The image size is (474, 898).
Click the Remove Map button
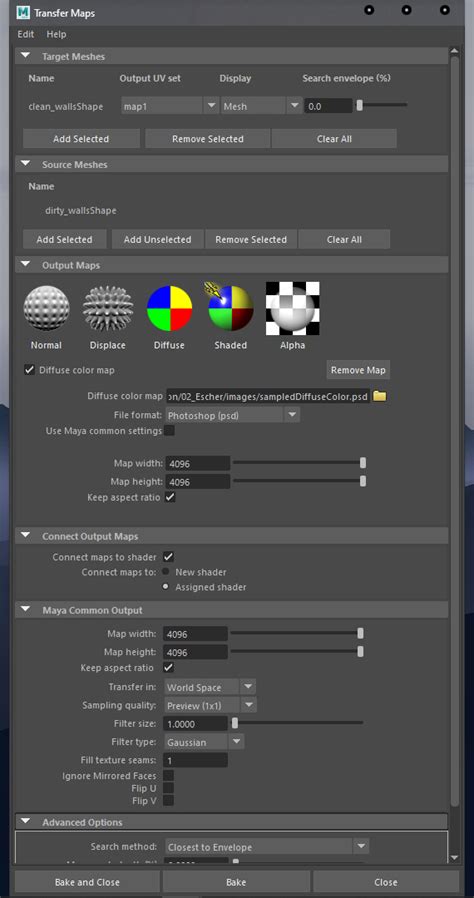click(x=358, y=370)
